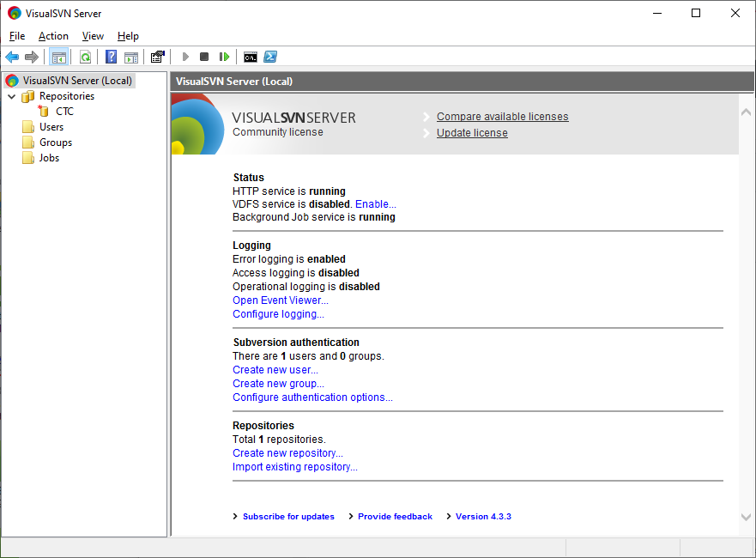Click the VisualSVN Server logo graphic
756x558 pixels.
pos(197,124)
